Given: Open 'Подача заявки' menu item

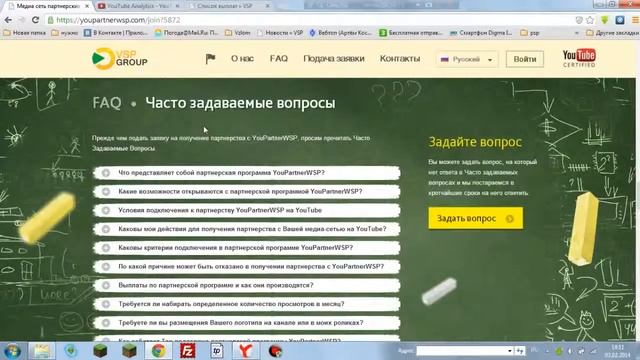Looking at the screenshot, I should 334,59.
